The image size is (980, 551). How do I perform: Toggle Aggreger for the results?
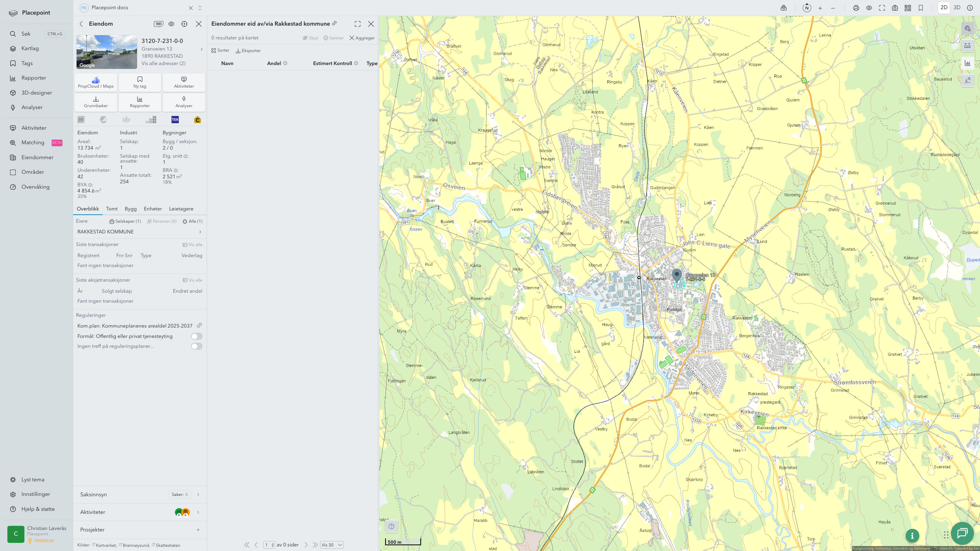point(362,38)
